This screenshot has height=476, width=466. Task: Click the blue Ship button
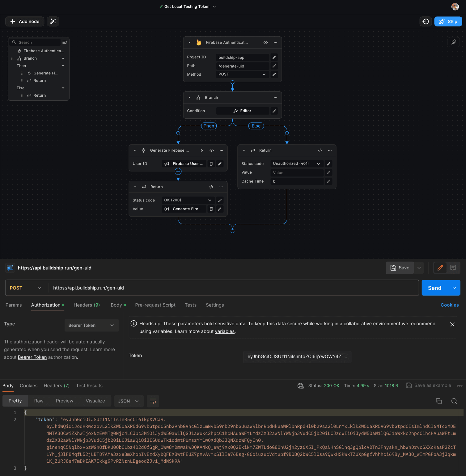(x=448, y=21)
